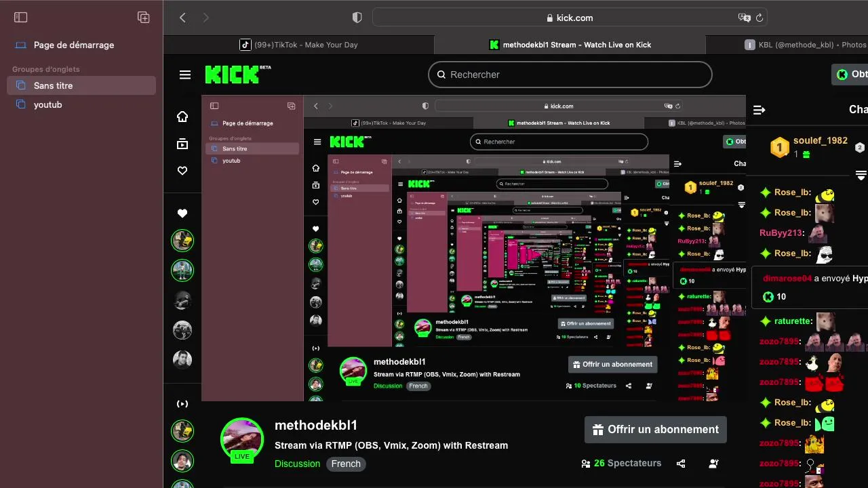
Task: Switch to the methodekbl1 Stream tab
Action: tap(570, 45)
